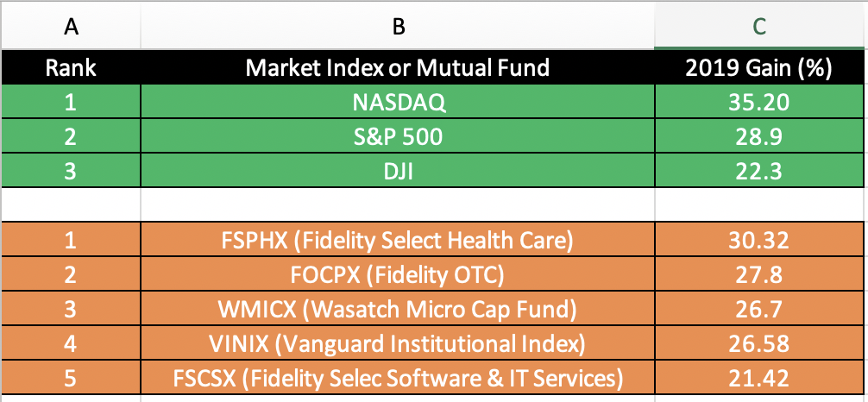Image resolution: width=868 pixels, height=402 pixels.
Task: Select the 2019 Gain (%) header cell
Action: pos(760,67)
